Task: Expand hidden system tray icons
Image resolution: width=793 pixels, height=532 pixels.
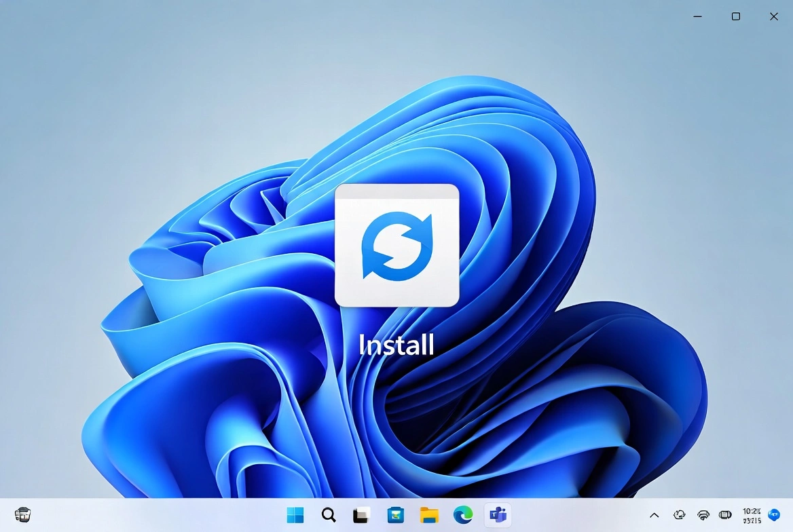Action: coord(654,516)
